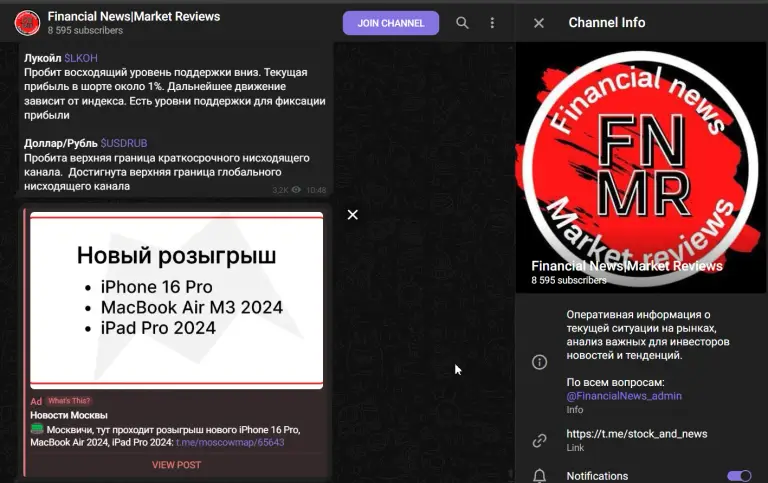Open the t.me/moscowmap/65643 link
This screenshot has width=768, height=483.
(230, 442)
